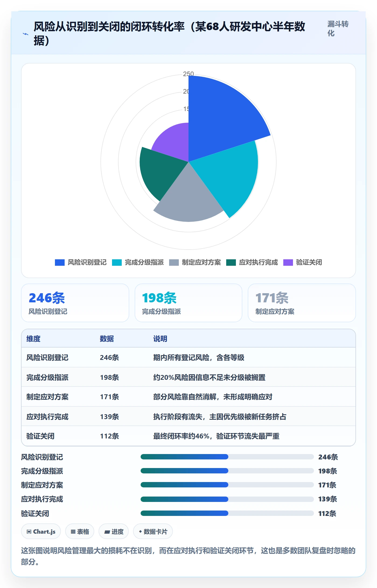
Task: Select the 进度 tag
Action: 114,532
